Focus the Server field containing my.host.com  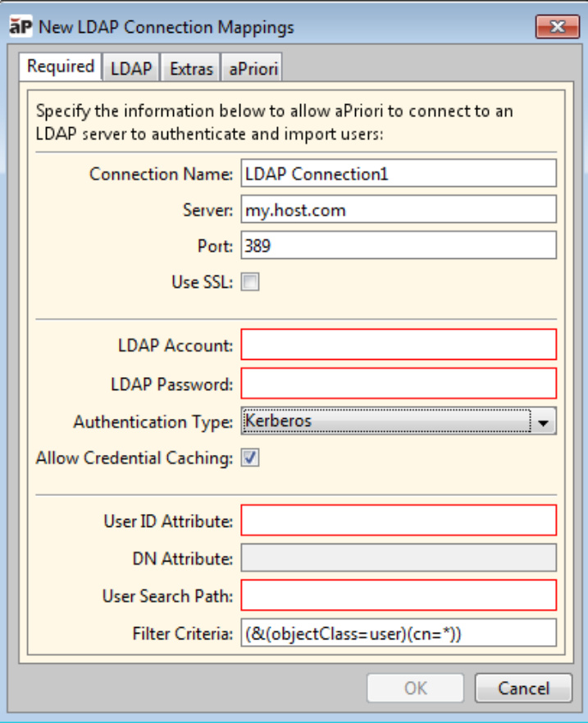[399, 210]
